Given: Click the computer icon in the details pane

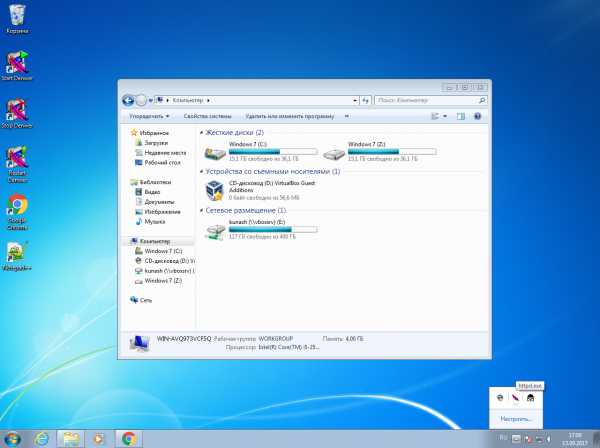Looking at the screenshot, I should coord(139,343).
